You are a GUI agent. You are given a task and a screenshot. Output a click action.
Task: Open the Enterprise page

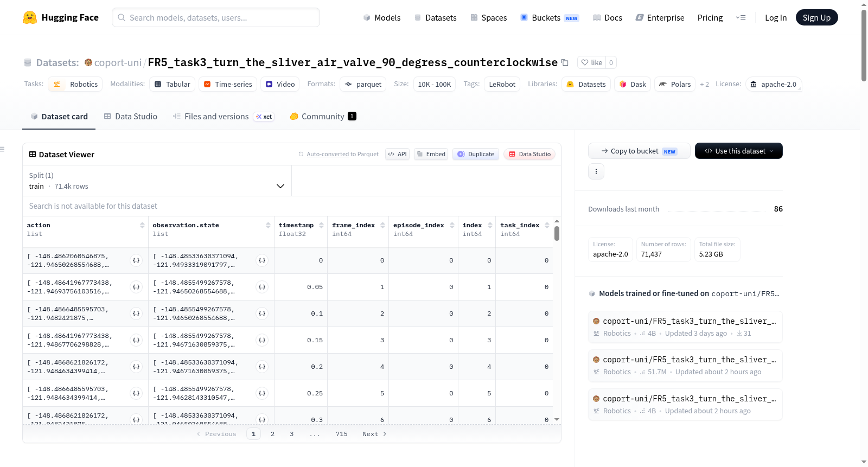click(660, 17)
